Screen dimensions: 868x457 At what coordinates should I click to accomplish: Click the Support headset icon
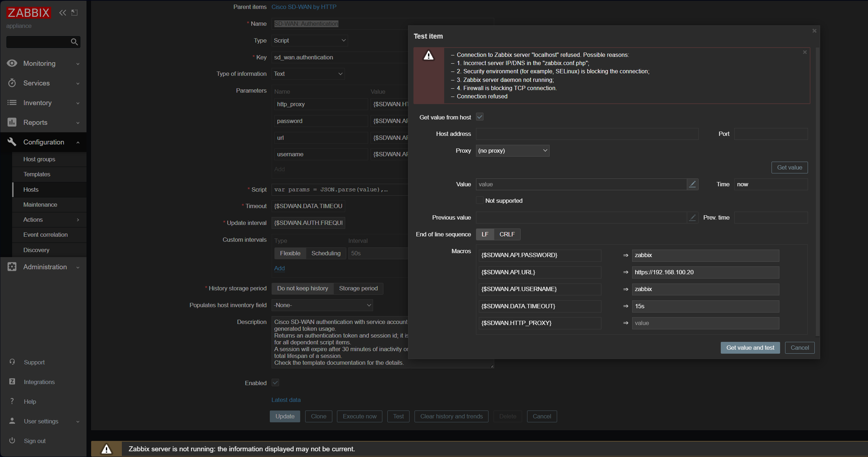click(12, 362)
